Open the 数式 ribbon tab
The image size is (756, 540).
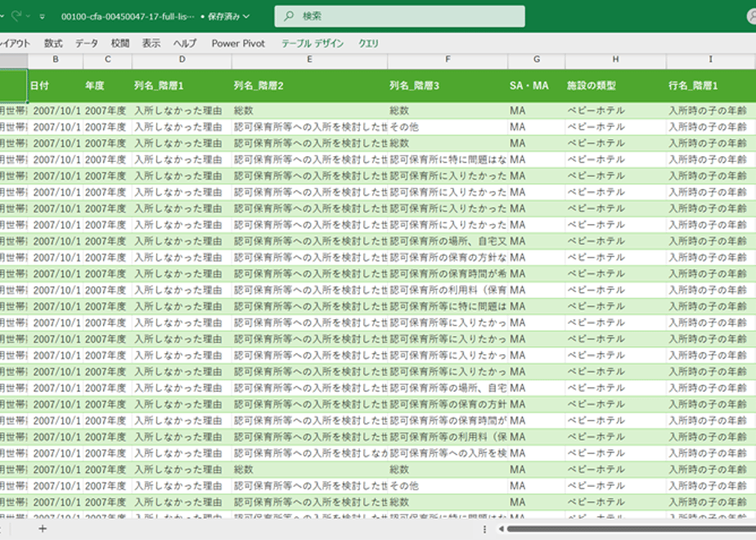point(53,43)
